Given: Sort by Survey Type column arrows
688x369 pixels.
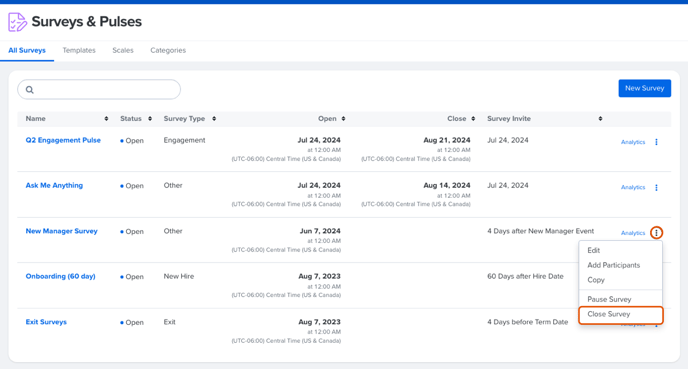Looking at the screenshot, I should (214, 119).
